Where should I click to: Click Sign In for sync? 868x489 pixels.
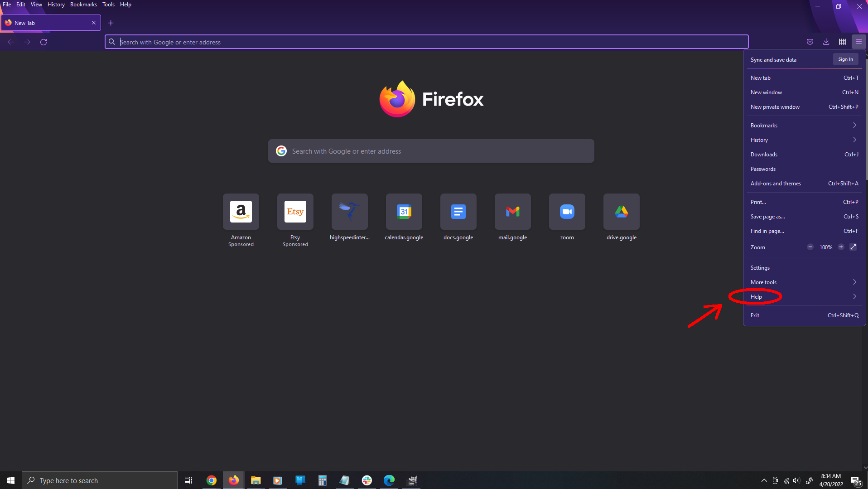[845, 59]
